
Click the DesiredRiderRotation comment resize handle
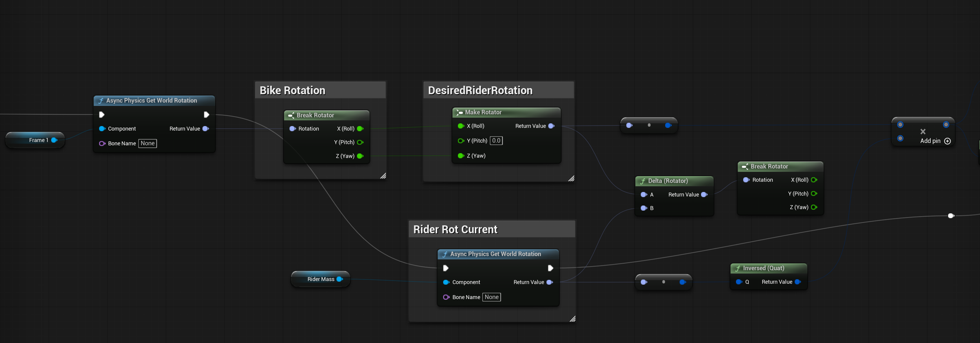point(571,179)
